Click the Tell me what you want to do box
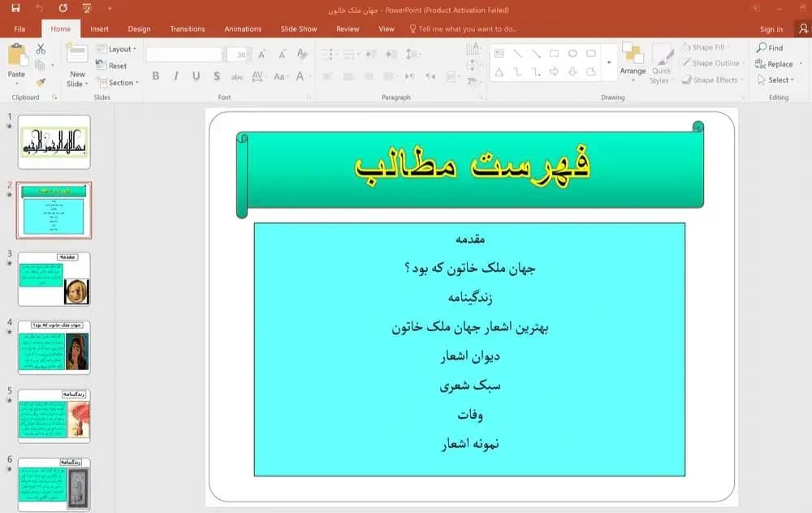Screen dimensions: 812x513 (464, 29)
